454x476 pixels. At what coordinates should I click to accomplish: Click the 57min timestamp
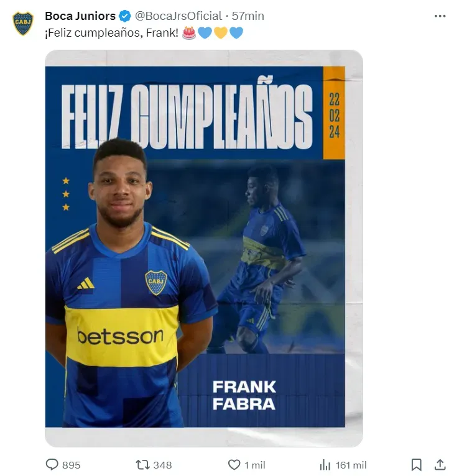[248, 16]
